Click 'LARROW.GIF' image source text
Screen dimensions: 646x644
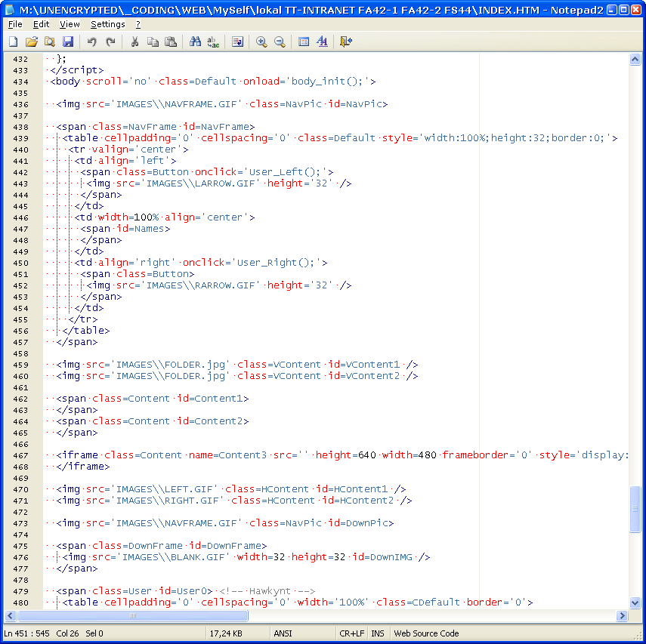click(224, 183)
